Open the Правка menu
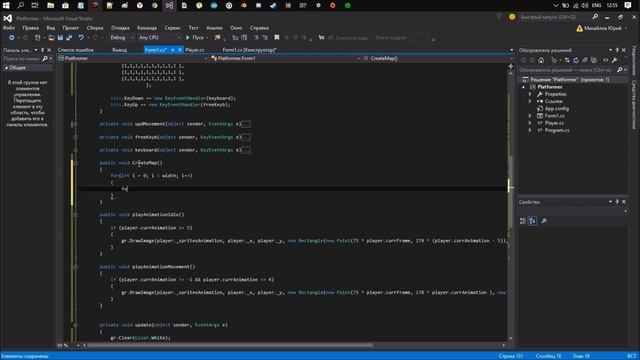The height and width of the screenshot is (360, 640). [30, 28]
